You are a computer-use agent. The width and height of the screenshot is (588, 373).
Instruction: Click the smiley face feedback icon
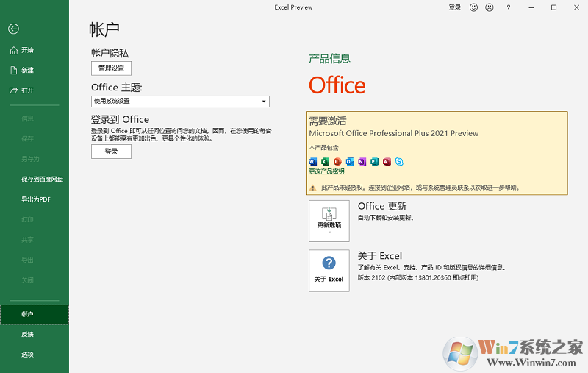point(473,7)
